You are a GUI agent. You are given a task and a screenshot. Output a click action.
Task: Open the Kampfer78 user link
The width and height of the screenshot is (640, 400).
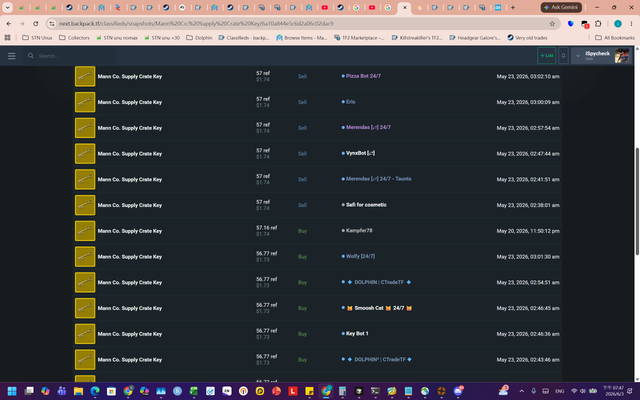pos(359,230)
